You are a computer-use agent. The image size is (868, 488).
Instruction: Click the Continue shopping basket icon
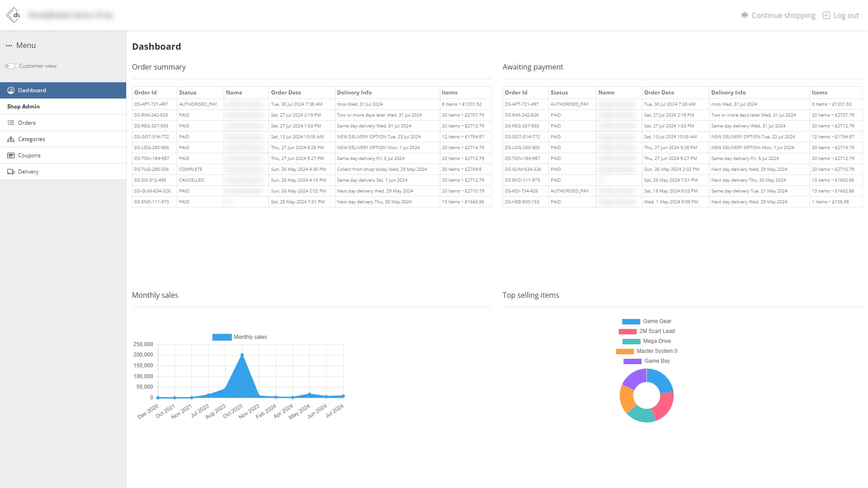coord(745,15)
